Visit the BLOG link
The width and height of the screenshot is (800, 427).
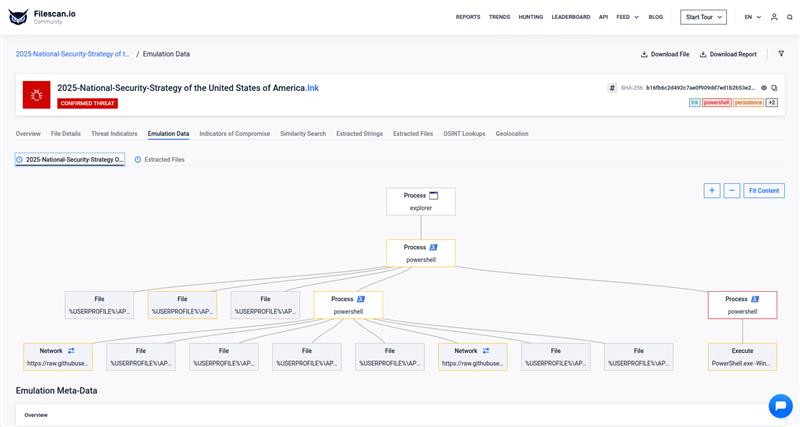tap(656, 17)
